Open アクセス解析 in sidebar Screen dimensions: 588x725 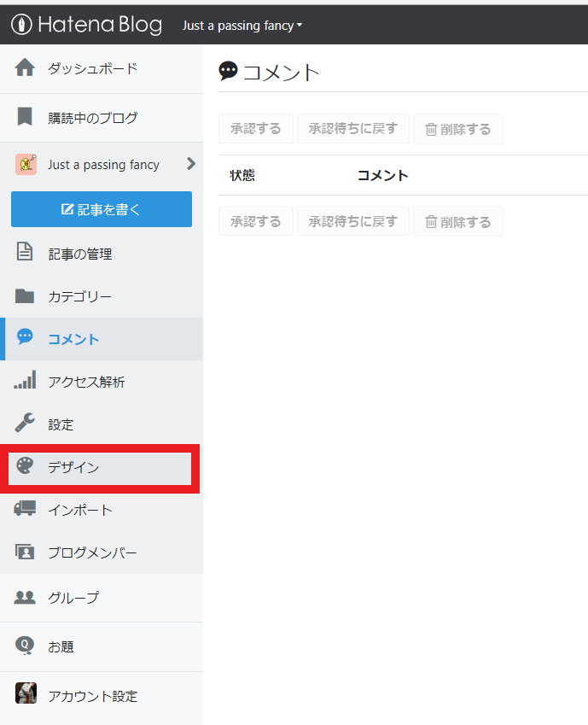(86, 382)
